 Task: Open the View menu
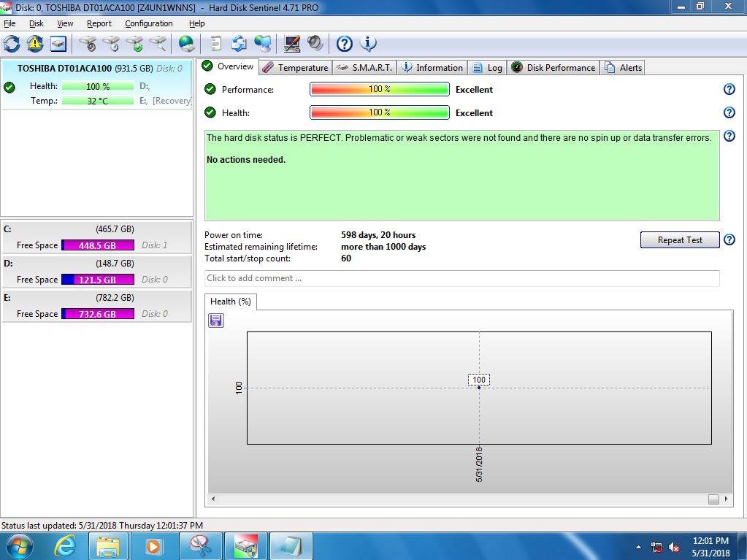point(65,23)
